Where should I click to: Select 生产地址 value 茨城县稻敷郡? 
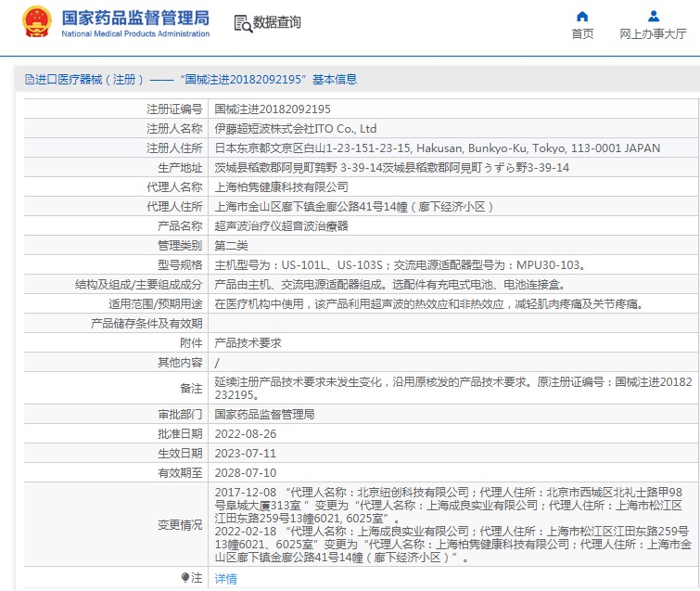point(392,168)
